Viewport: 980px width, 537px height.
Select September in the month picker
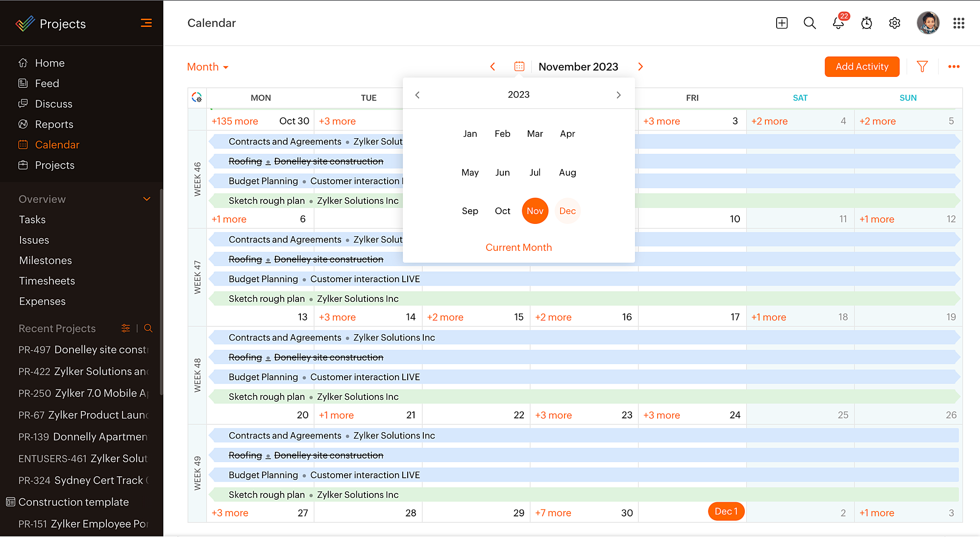click(470, 211)
